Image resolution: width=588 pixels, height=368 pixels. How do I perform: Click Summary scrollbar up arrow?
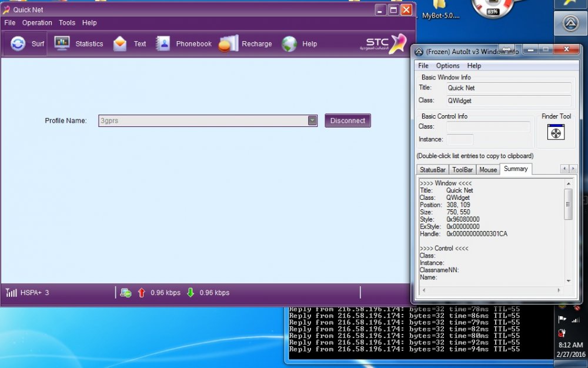tap(568, 183)
